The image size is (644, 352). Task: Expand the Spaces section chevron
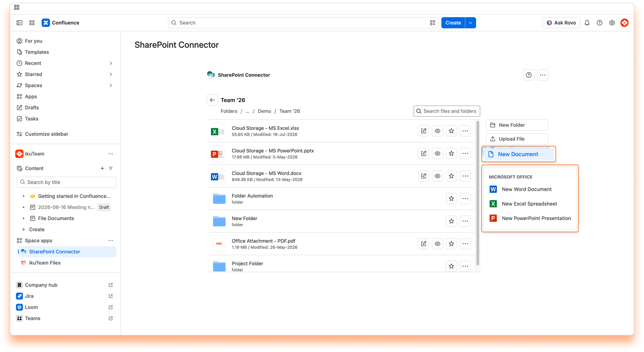(x=111, y=86)
